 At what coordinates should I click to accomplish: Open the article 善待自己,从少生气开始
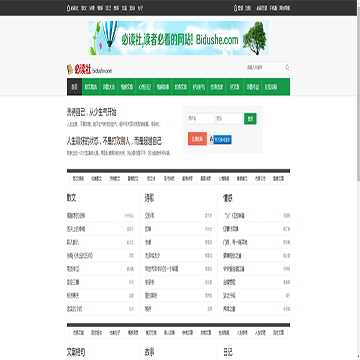tap(91, 112)
